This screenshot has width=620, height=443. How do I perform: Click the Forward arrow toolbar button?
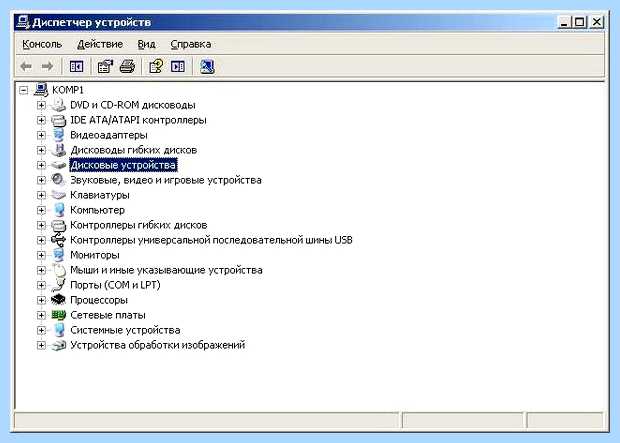click(x=47, y=66)
